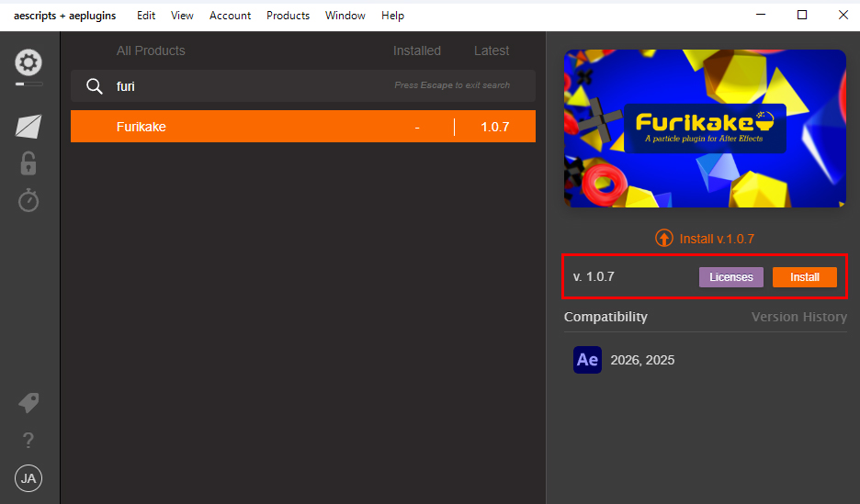Switch to Compatibility tab

point(605,317)
